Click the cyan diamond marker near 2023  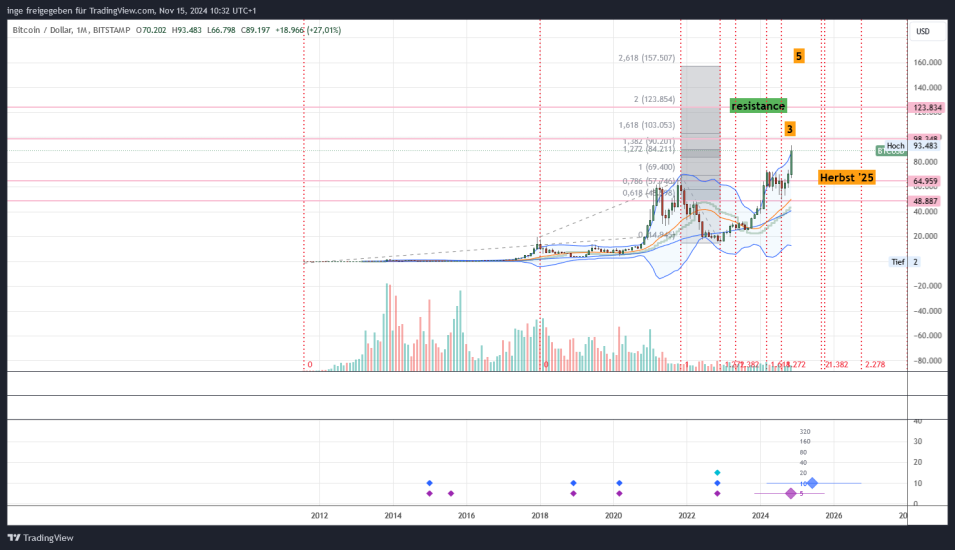[717, 472]
